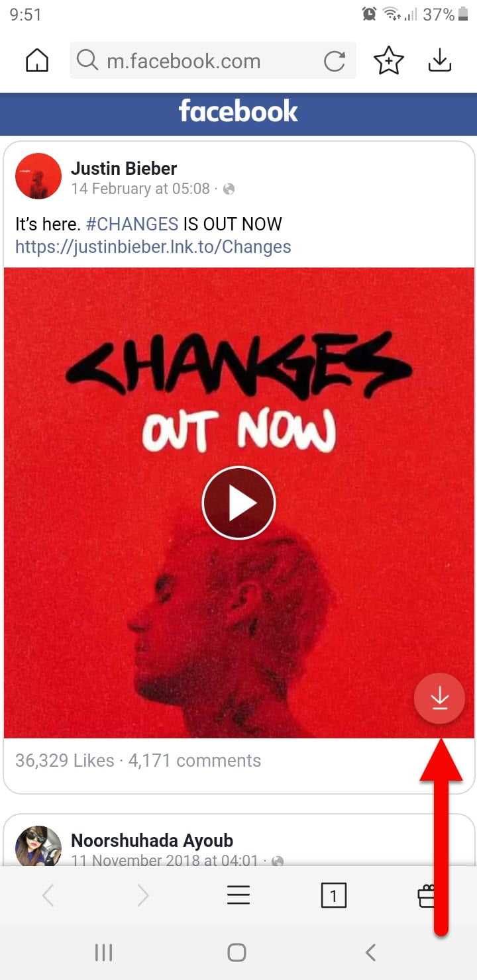Screen dimensions: 477x980
Task: Tap the browser home icon
Action: [37, 62]
